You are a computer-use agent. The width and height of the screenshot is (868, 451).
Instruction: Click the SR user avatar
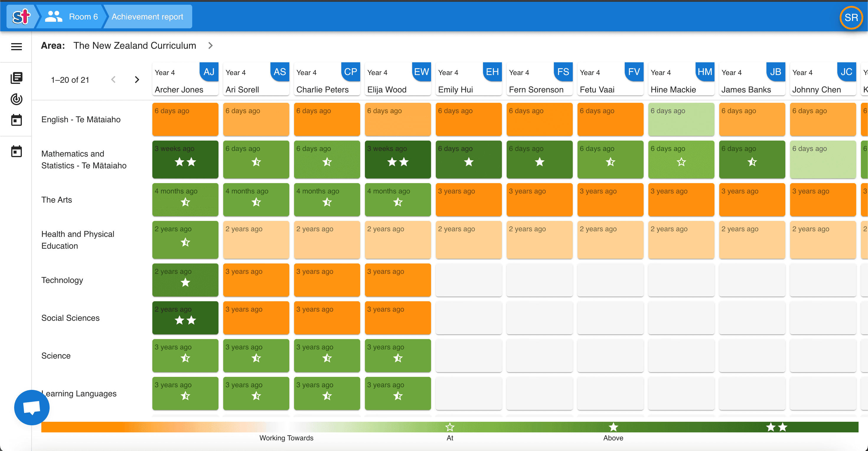pyautogui.click(x=851, y=17)
